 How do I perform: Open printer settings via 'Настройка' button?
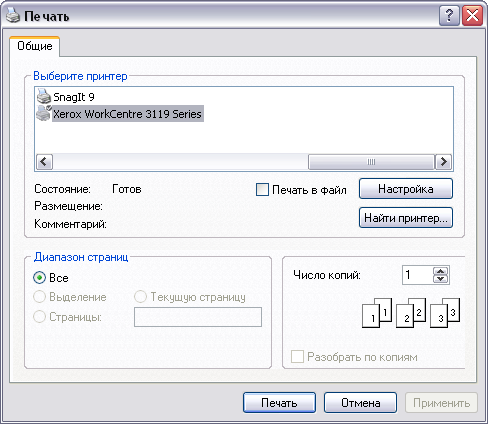coord(406,189)
